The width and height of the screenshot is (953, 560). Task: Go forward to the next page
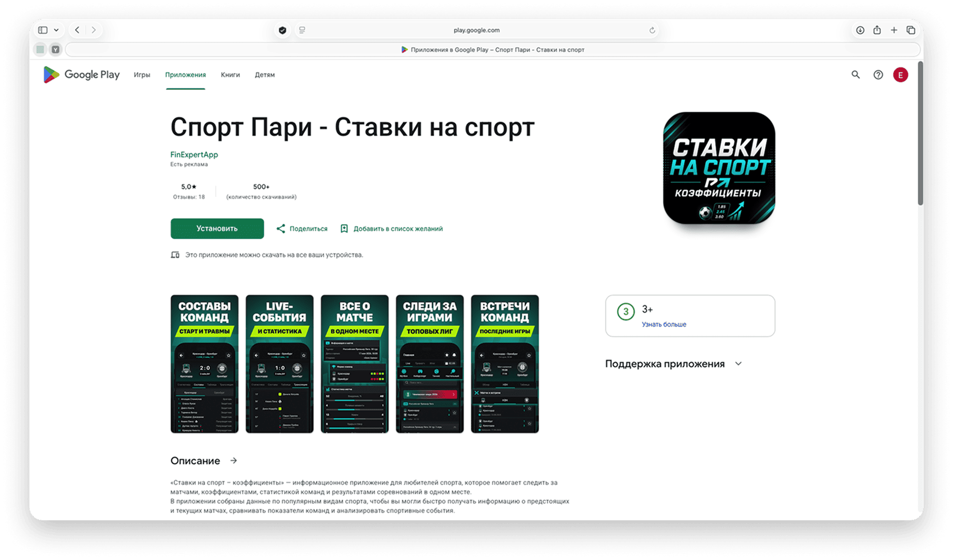94,30
